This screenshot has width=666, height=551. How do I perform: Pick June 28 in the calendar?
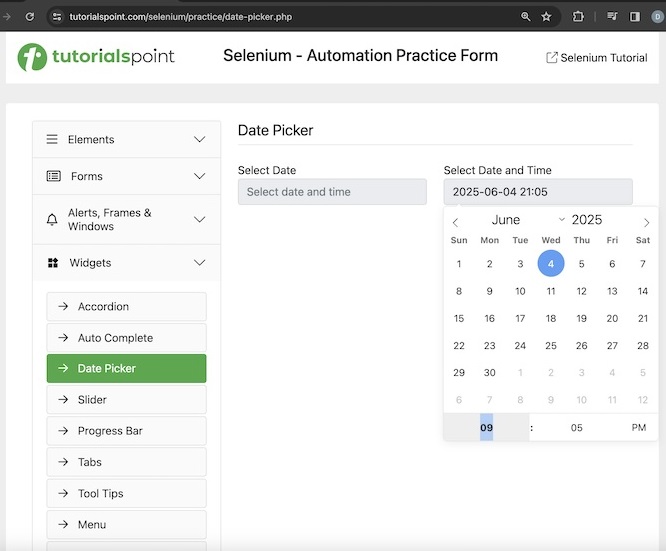pos(643,345)
